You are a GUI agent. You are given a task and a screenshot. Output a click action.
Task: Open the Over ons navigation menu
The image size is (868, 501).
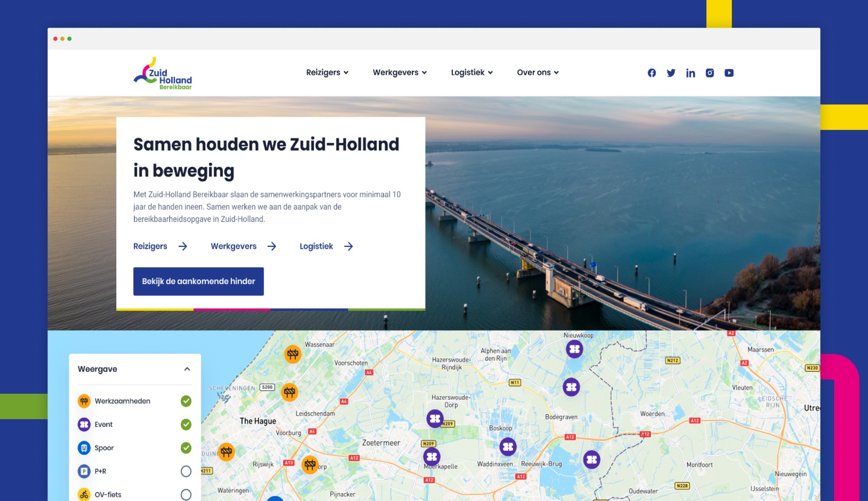point(538,72)
